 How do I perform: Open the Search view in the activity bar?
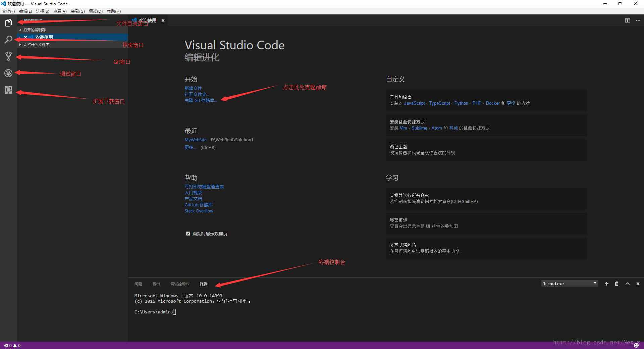click(8, 40)
